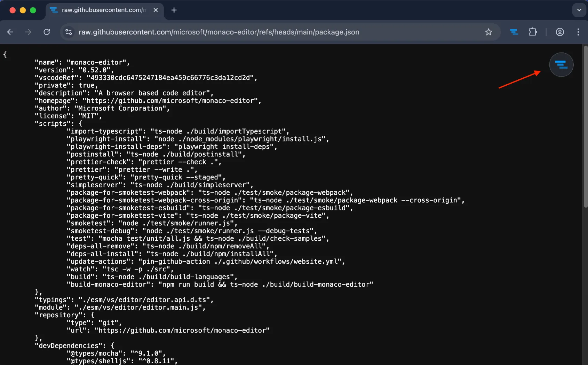Image resolution: width=588 pixels, height=365 pixels.
Task: Minimize the window with the yellow button
Action: pyautogui.click(x=23, y=10)
